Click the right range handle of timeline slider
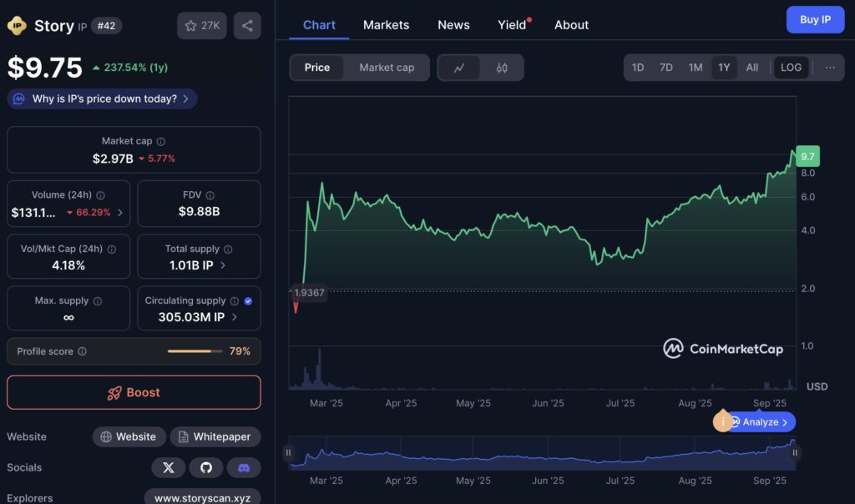Image resolution: width=855 pixels, height=504 pixels. (x=795, y=452)
